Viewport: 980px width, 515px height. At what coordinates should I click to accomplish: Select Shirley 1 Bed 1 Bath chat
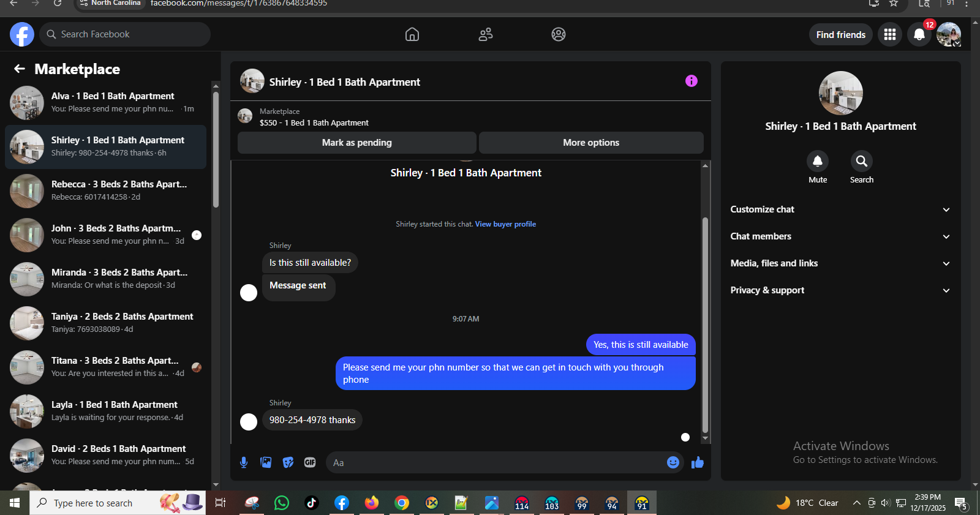[105, 147]
